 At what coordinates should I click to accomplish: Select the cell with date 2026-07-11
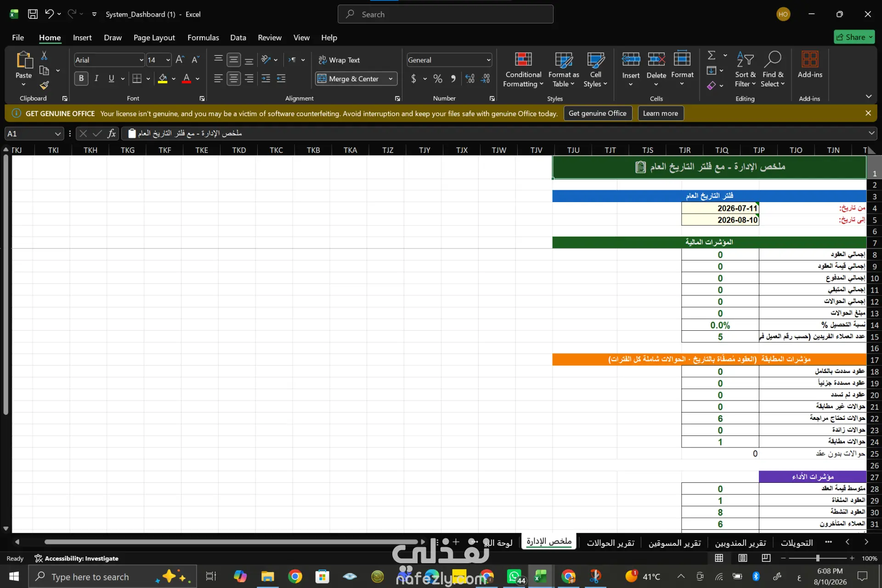(x=720, y=208)
